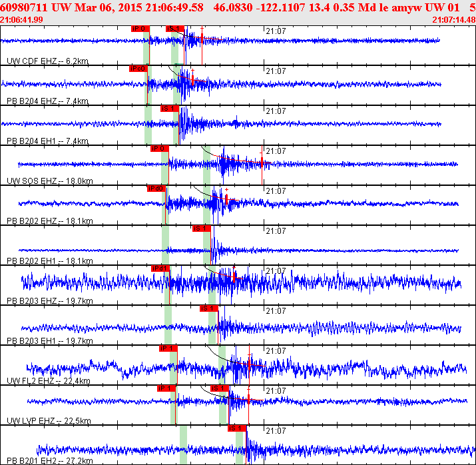
Task: Click the station label 'PB B202 EH1 -- 18.1km'
Action: [x=50, y=261]
